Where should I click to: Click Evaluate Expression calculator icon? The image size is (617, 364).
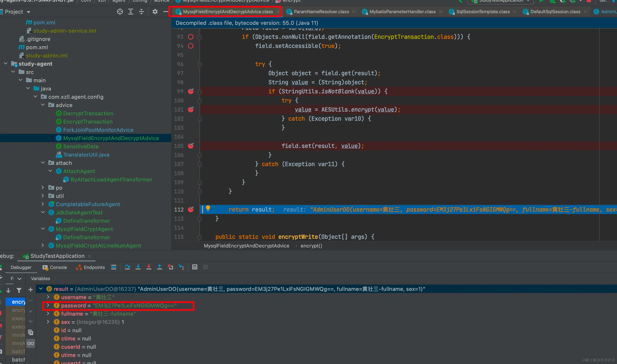[195, 267]
